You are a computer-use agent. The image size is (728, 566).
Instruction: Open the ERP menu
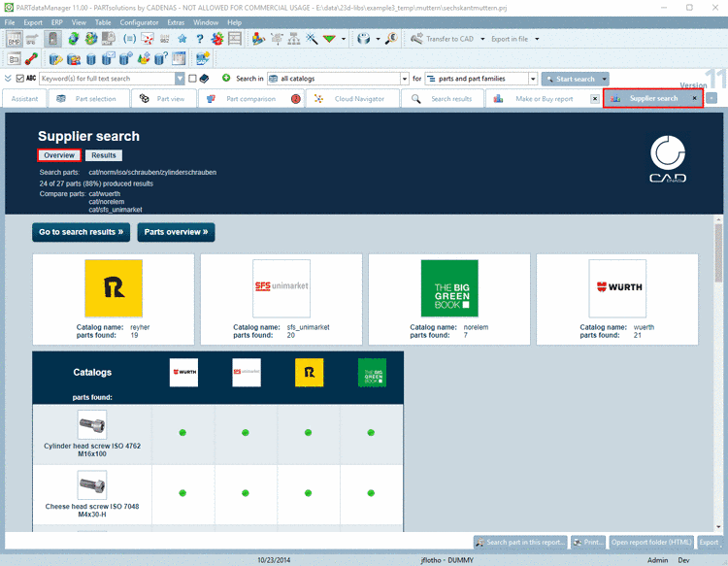tap(56, 22)
